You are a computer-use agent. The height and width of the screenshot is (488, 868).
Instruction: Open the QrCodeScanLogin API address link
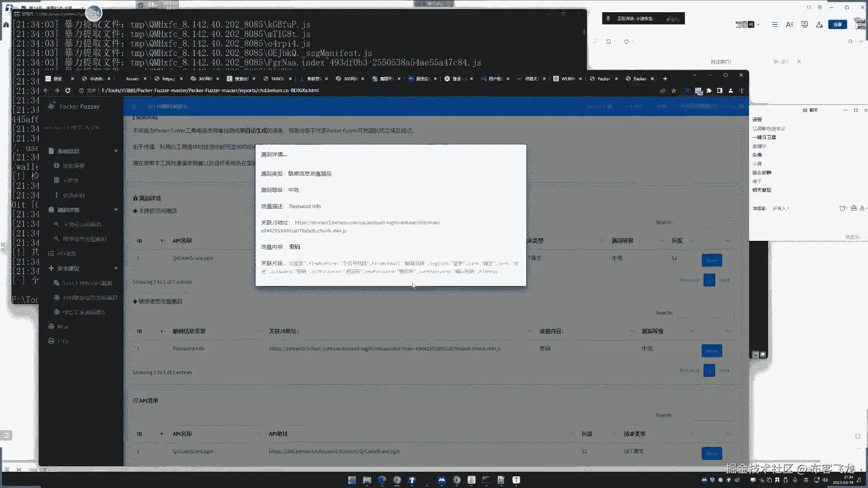[x=334, y=451]
